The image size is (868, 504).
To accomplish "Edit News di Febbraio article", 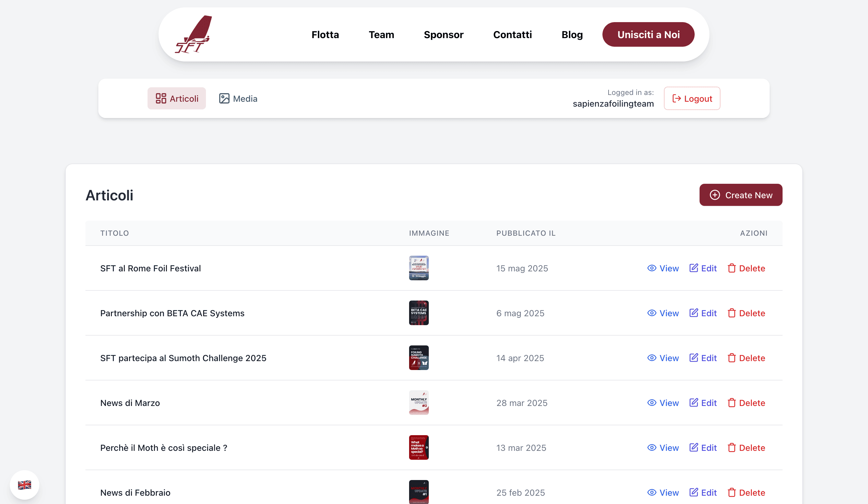I will point(703,492).
